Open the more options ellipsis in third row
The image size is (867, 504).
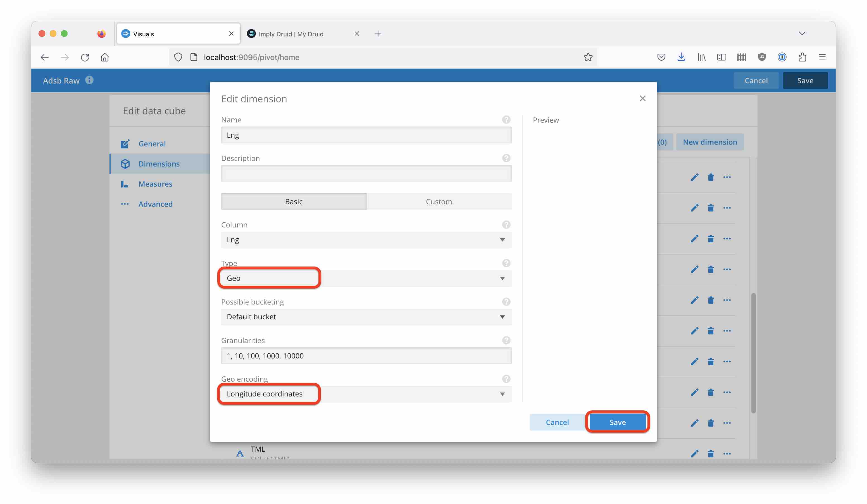(x=727, y=238)
